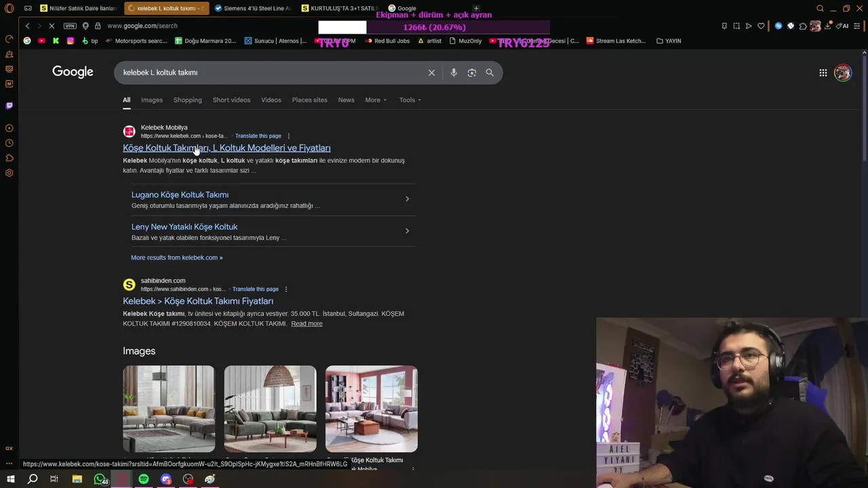Open browser downloads icon in toolbar
The width and height of the screenshot is (868, 488).
[x=827, y=26]
